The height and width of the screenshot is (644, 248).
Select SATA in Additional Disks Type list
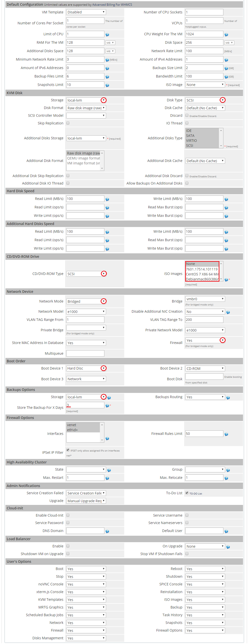(x=202, y=136)
